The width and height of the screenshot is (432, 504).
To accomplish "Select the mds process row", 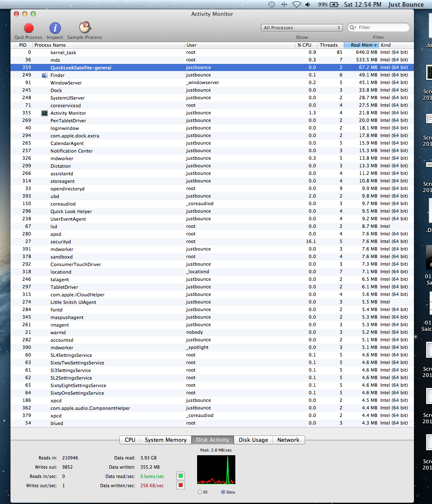I will 212,60.
